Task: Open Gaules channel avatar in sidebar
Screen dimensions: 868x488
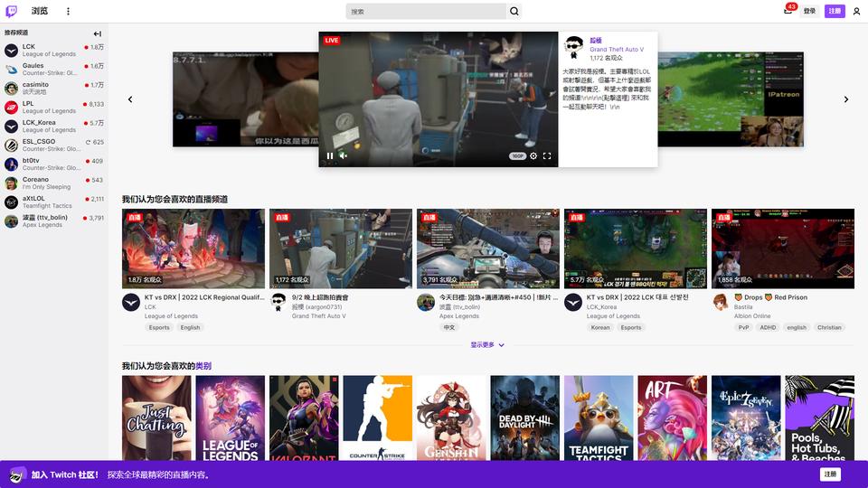Action: (x=11, y=70)
